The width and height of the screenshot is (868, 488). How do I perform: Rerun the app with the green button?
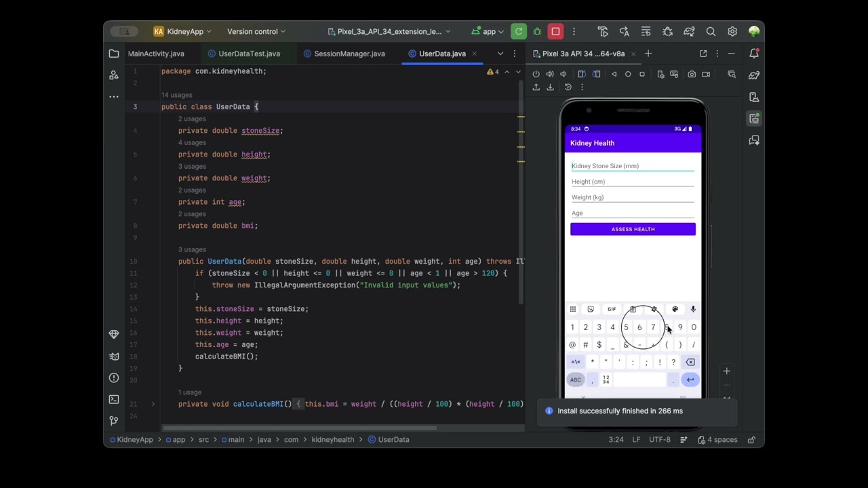click(519, 31)
